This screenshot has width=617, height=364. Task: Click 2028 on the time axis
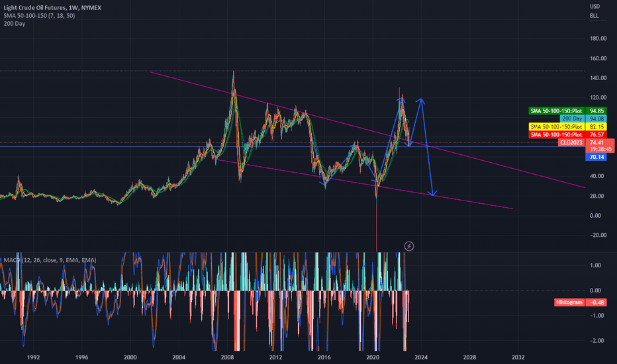click(x=469, y=357)
